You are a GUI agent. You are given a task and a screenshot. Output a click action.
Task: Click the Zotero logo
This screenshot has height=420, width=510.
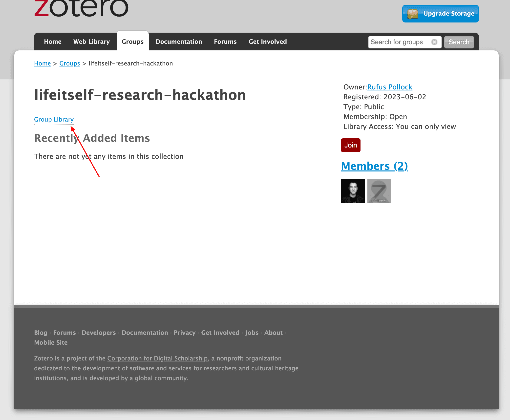pyautogui.click(x=81, y=8)
